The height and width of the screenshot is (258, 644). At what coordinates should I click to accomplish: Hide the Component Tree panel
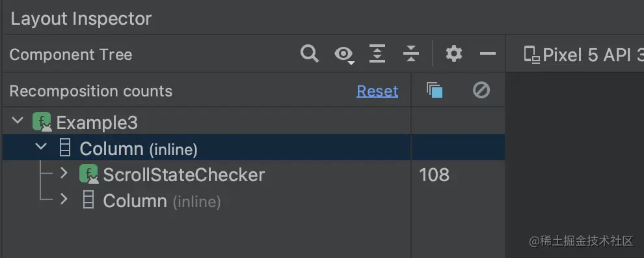487,54
